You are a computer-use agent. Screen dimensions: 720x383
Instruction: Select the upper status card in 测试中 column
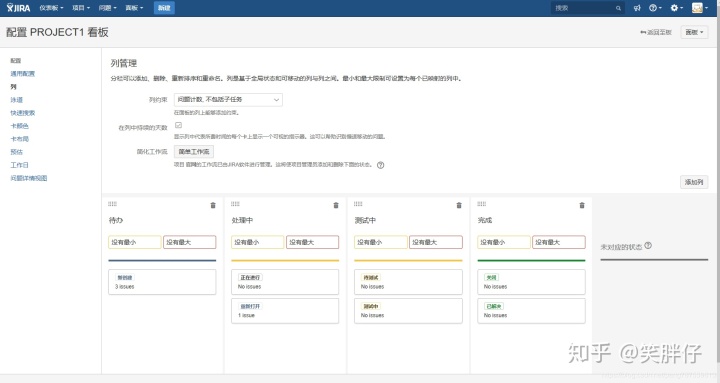coord(408,282)
